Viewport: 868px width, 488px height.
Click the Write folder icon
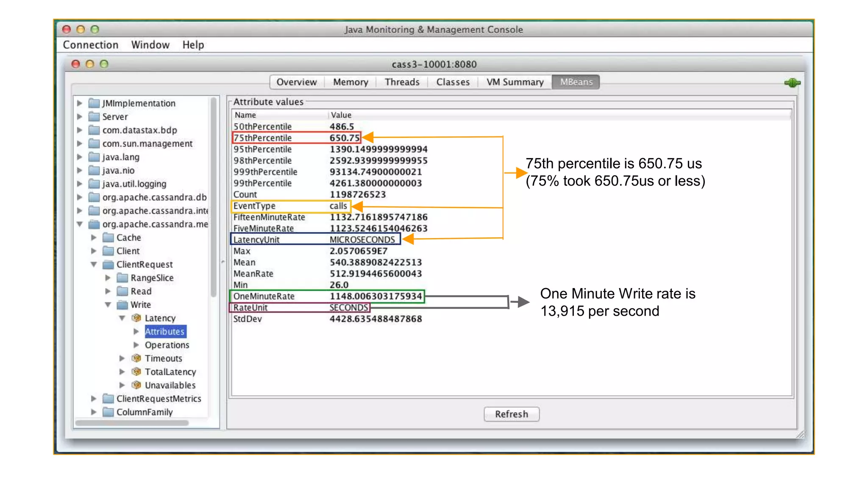[122, 305]
